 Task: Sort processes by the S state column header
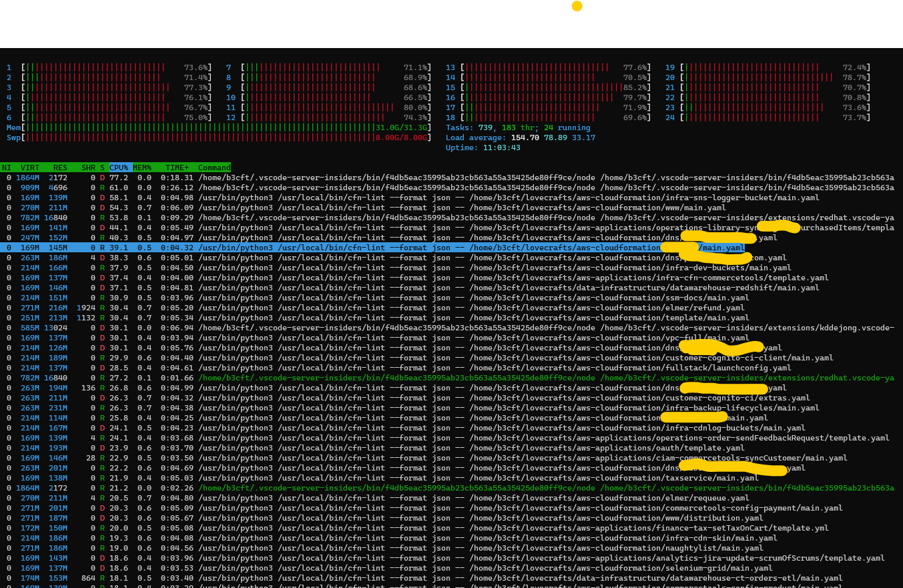[x=101, y=168]
